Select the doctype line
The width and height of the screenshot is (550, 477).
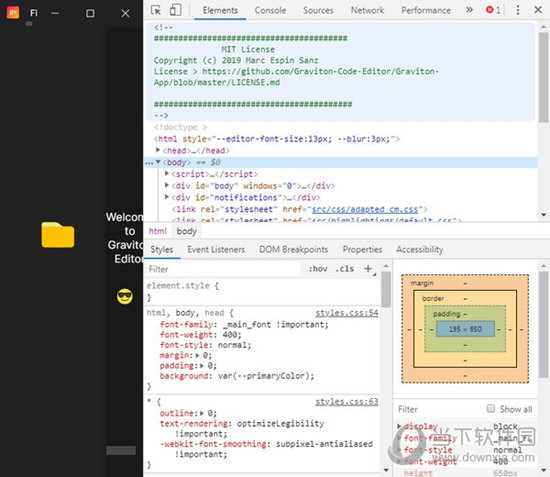[180, 127]
